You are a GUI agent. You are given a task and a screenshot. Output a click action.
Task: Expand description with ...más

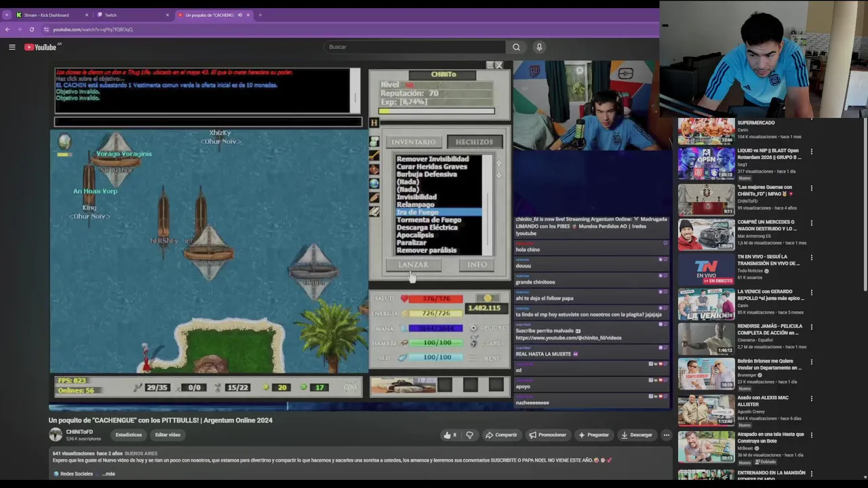(x=108, y=474)
